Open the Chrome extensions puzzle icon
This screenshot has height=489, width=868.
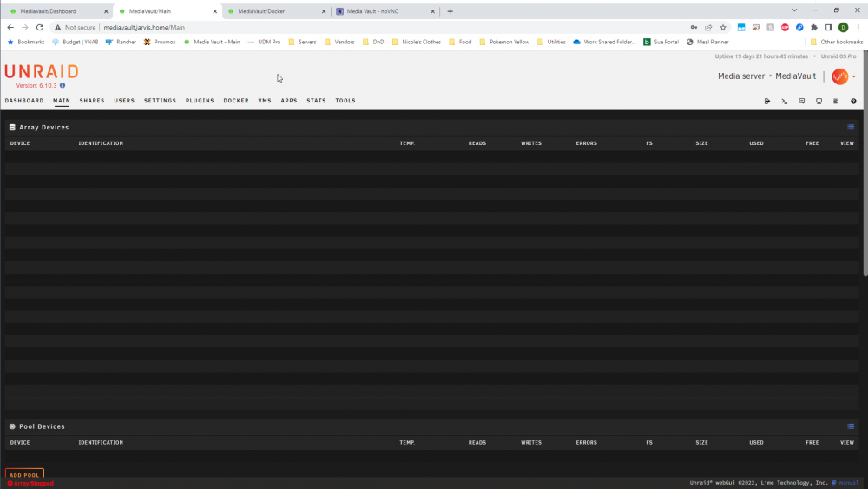814,27
